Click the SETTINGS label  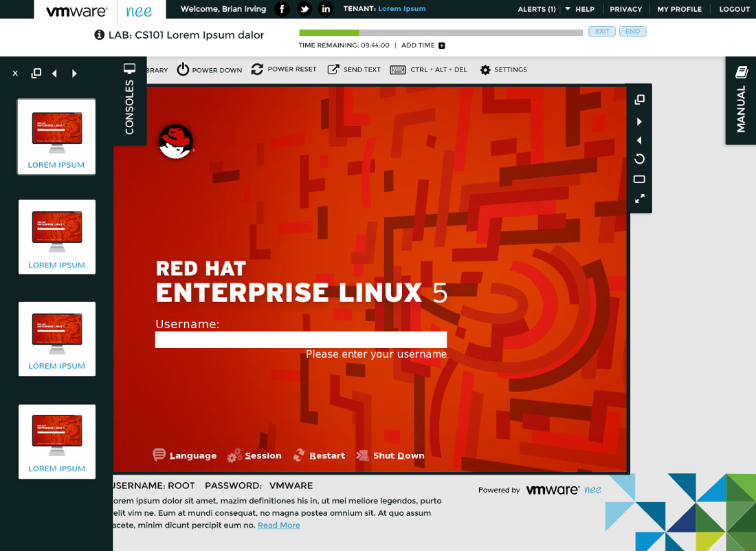pyautogui.click(x=511, y=70)
